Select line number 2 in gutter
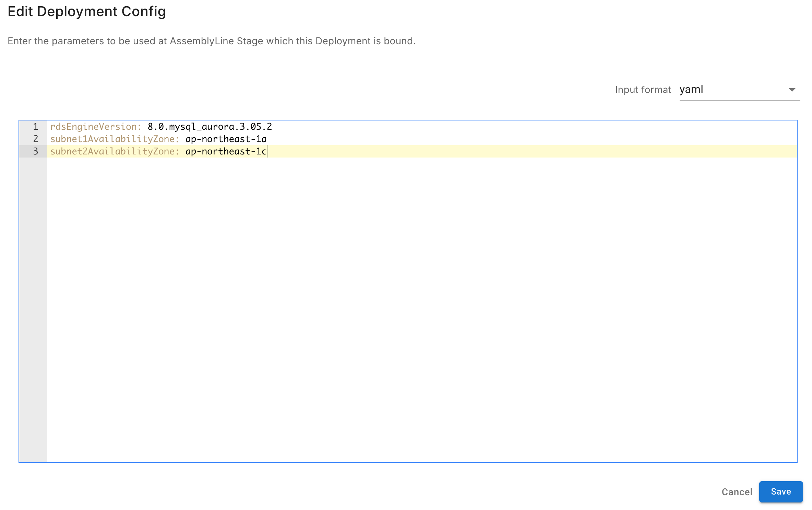Viewport: 812px width, 510px height. pos(36,139)
